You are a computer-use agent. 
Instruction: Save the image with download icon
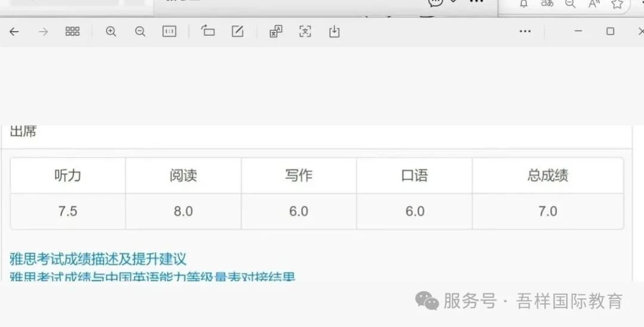pos(334,32)
